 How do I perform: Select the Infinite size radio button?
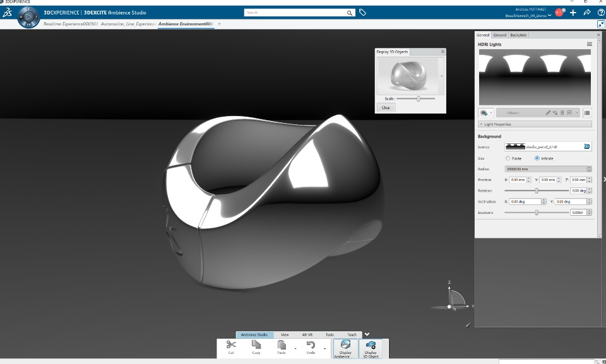(x=537, y=158)
